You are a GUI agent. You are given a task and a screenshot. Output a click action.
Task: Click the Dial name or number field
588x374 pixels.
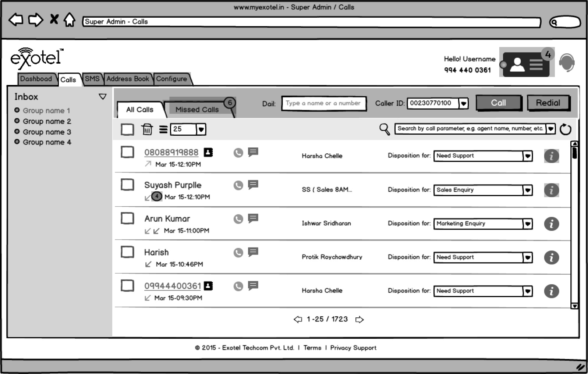coord(323,103)
